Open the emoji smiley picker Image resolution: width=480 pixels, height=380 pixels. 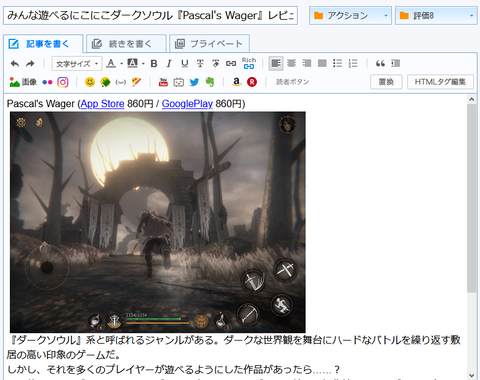(x=90, y=82)
